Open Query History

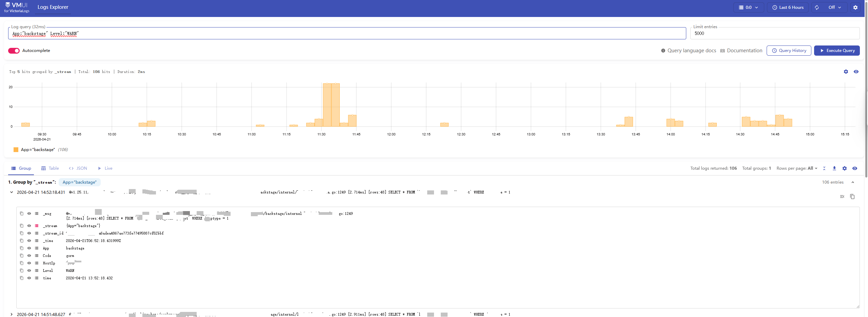[789, 51]
